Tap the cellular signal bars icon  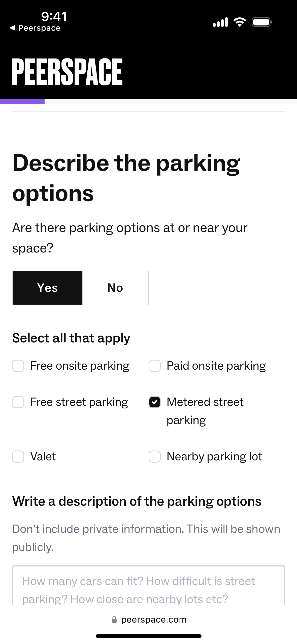[x=220, y=22]
